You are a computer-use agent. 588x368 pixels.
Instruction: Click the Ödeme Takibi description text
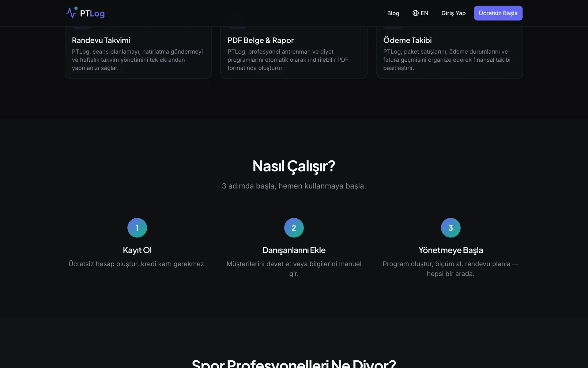447,60
